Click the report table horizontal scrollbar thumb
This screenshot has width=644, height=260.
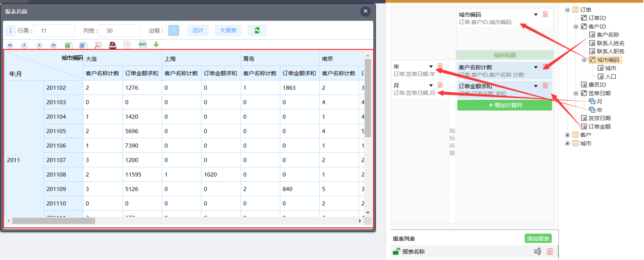tap(53, 221)
